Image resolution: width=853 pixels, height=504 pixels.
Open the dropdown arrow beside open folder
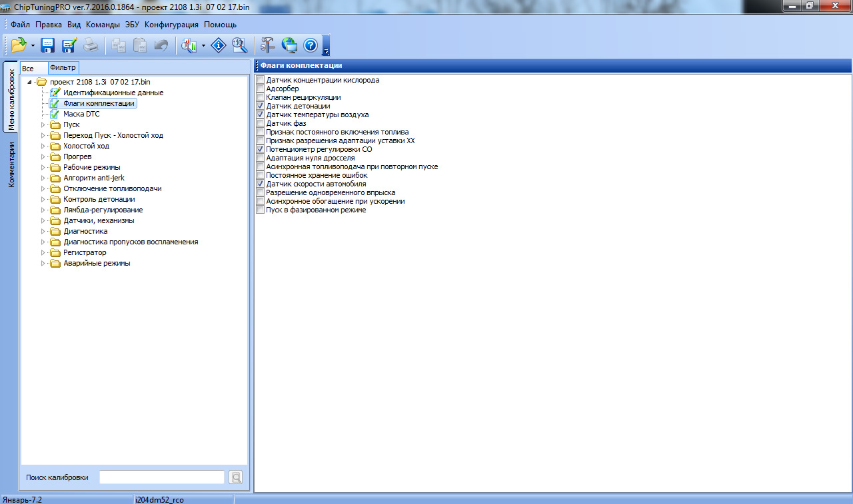[x=33, y=45]
